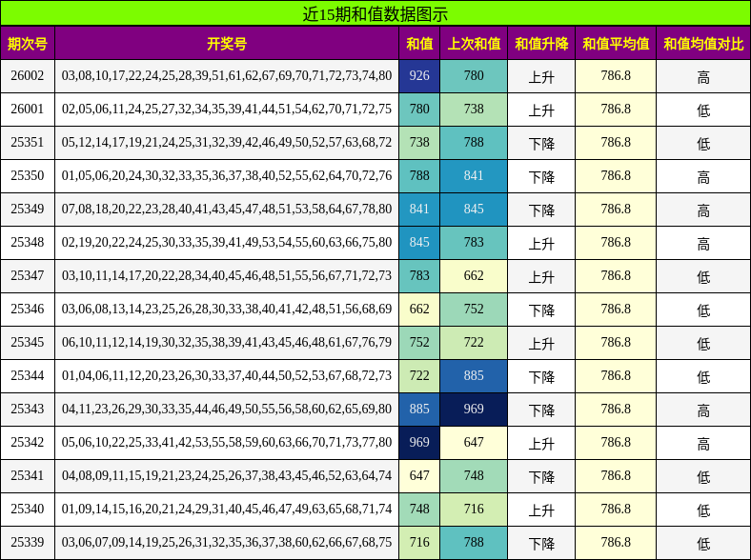Click '高' in row 25343
This screenshot has width=751, height=560.
[703, 410]
